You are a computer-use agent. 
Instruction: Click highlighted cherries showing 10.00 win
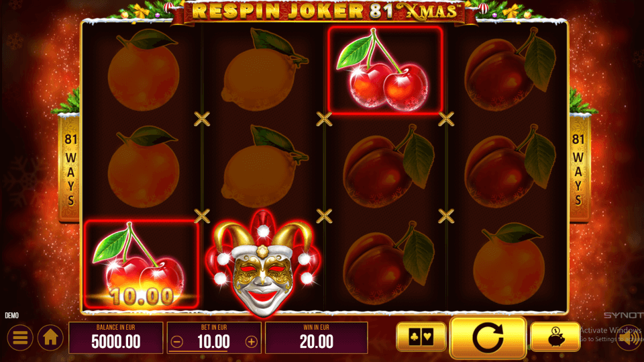point(142,265)
